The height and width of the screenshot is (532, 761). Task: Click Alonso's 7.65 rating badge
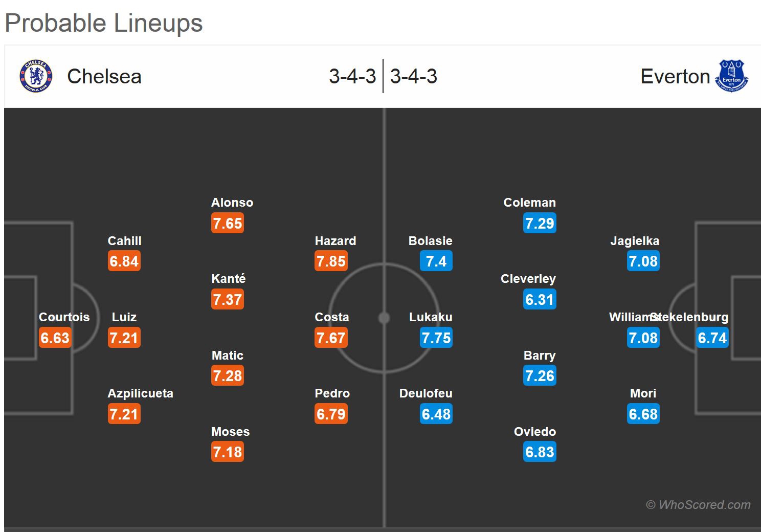tap(228, 224)
